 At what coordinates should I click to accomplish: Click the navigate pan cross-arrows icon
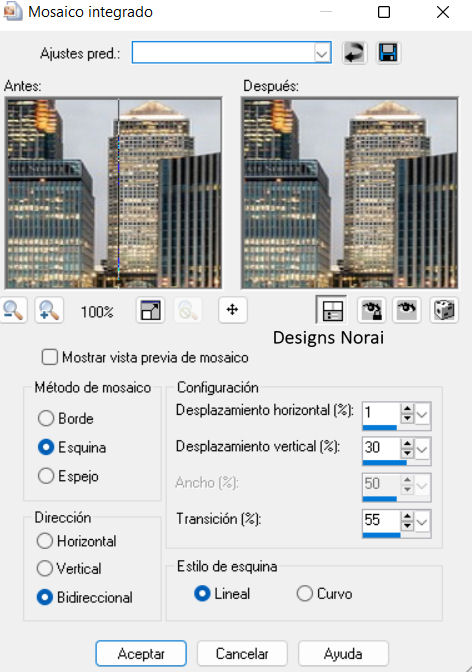[232, 309]
